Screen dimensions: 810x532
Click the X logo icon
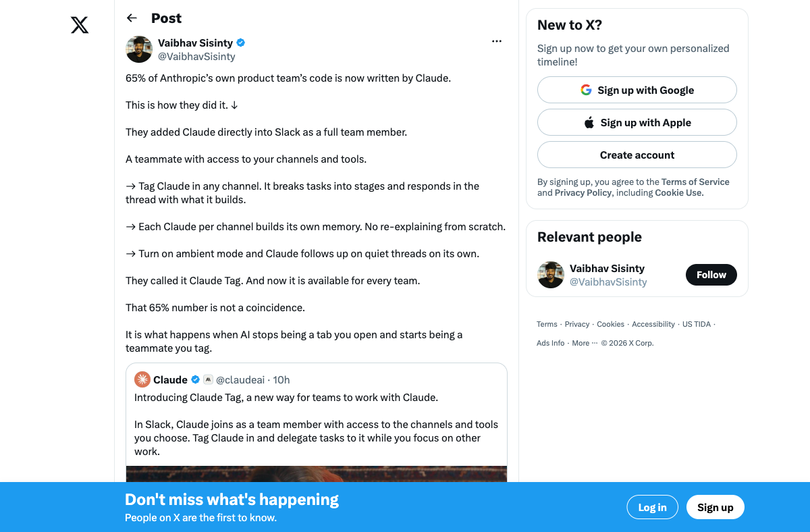pyautogui.click(x=80, y=26)
